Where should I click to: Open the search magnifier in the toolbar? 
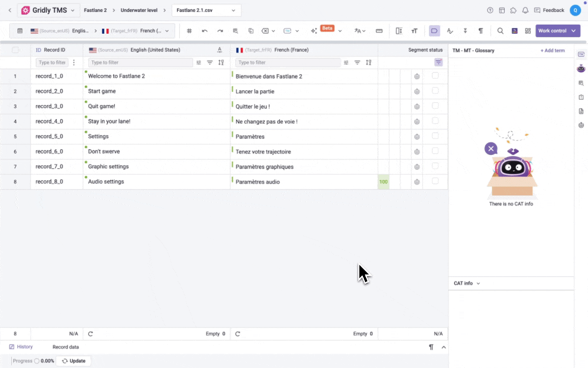coord(501,31)
